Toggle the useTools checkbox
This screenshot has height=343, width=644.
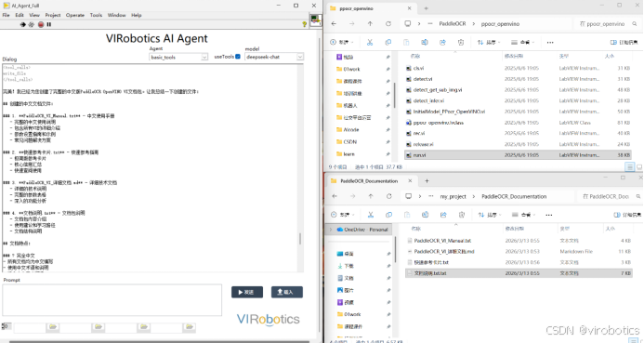[x=238, y=57]
